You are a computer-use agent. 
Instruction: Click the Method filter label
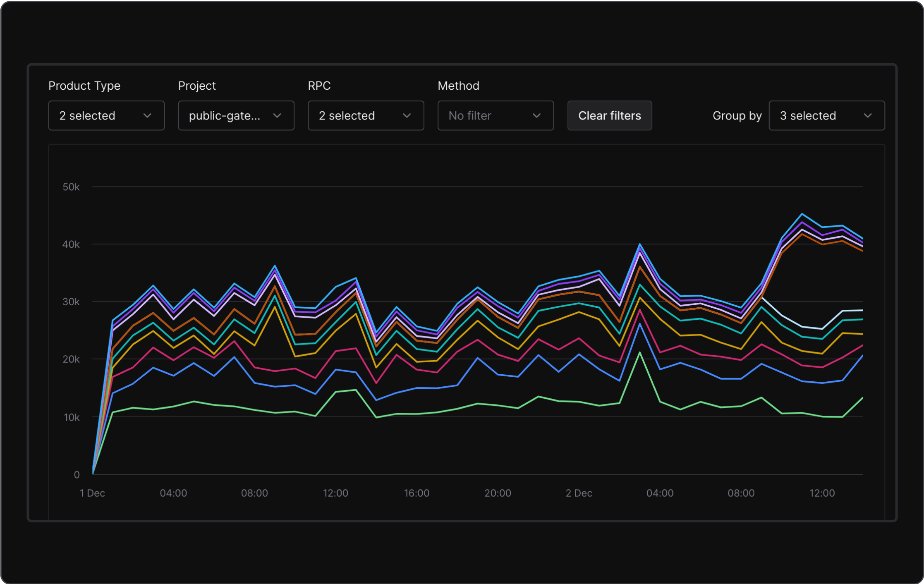point(458,86)
